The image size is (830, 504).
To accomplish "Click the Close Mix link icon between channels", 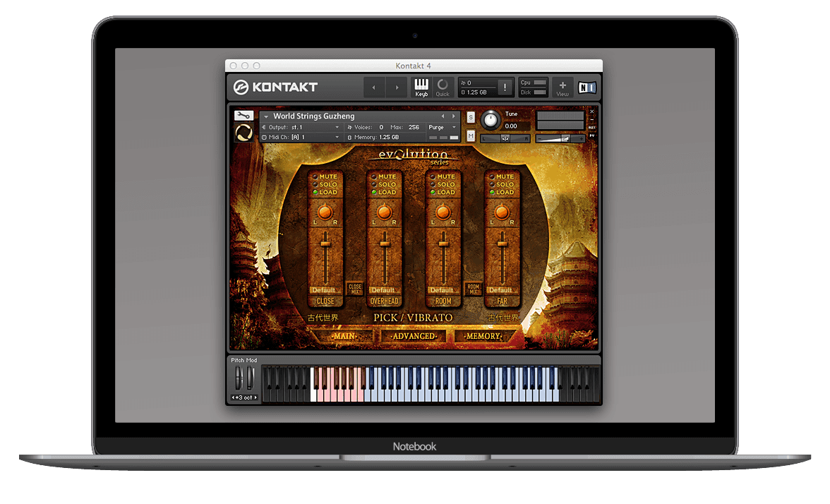I will pyautogui.click(x=355, y=287).
